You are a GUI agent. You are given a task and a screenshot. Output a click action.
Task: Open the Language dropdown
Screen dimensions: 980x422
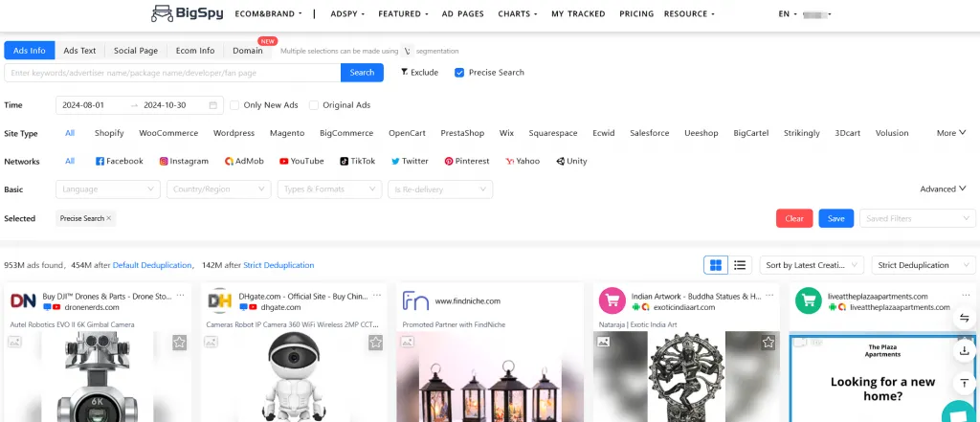pos(109,189)
